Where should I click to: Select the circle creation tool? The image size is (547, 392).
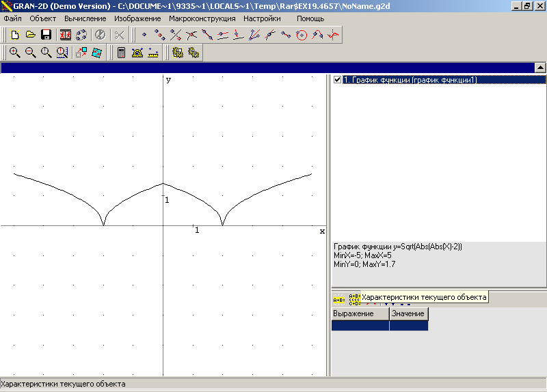tap(302, 35)
